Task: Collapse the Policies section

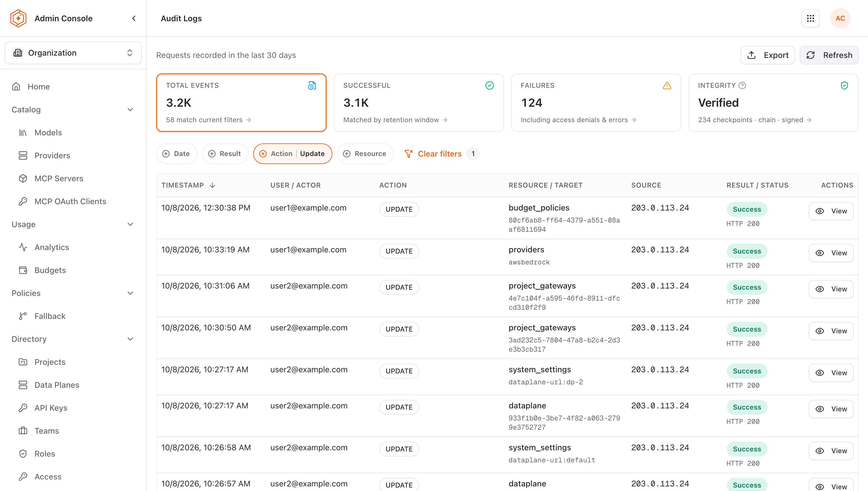Action: tap(130, 293)
